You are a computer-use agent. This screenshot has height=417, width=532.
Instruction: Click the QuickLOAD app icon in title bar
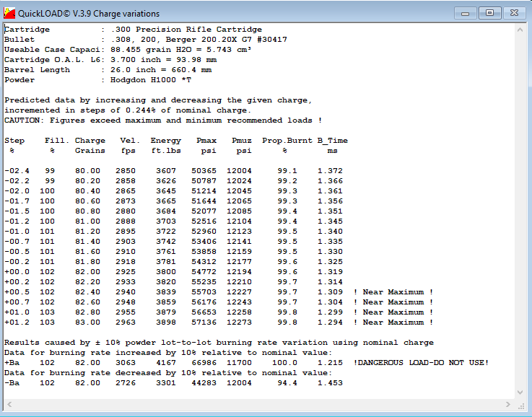coord(9,13)
